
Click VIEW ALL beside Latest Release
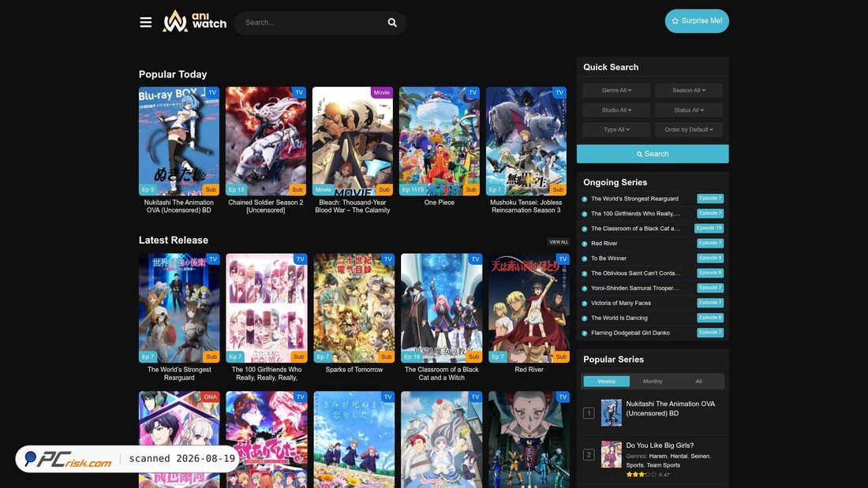pos(559,242)
